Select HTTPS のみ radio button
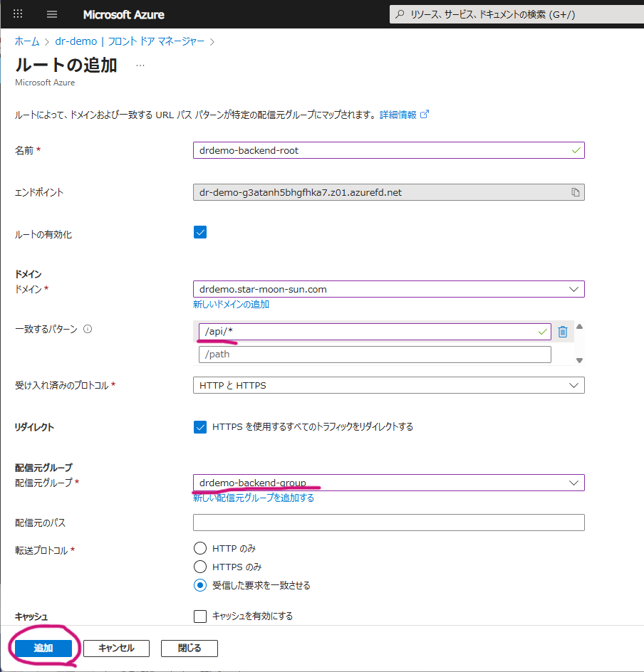Screen dimensions: 644x672 [x=200, y=567]
